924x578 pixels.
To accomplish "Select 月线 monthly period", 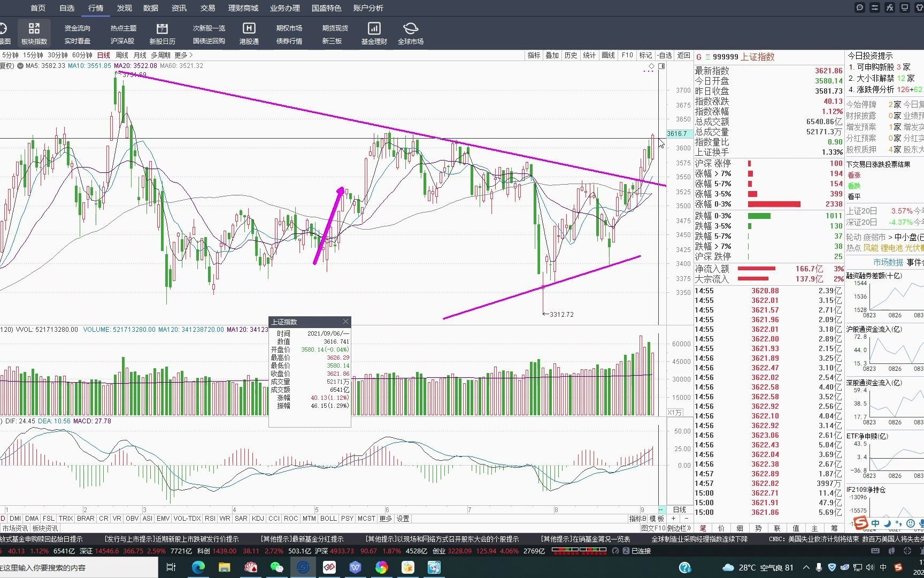I will tap(140, 55).
